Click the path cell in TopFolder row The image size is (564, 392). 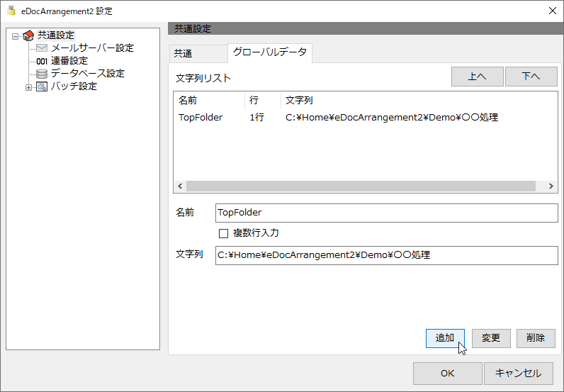coord(392,118)
